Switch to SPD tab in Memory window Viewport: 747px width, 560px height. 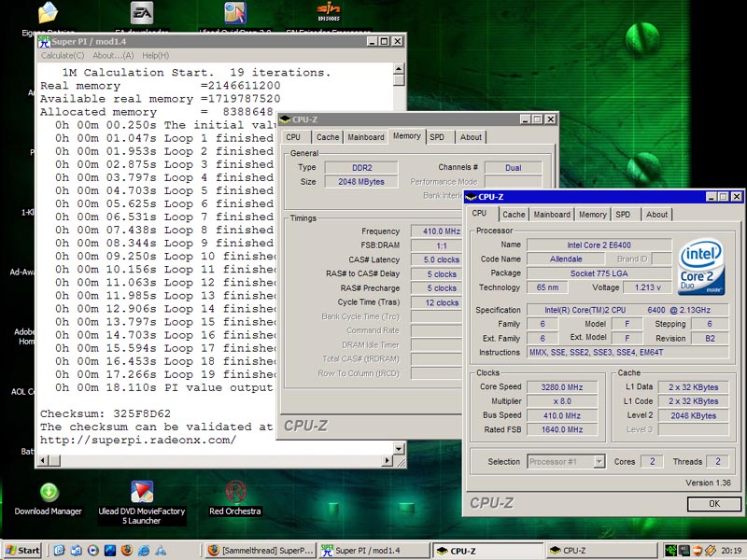[x=437, y=137]
